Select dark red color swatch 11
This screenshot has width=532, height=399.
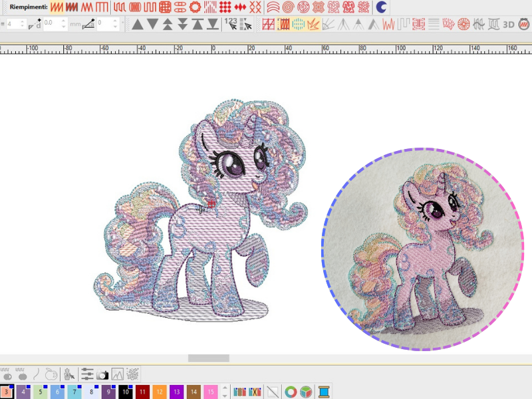pos(142,392)
